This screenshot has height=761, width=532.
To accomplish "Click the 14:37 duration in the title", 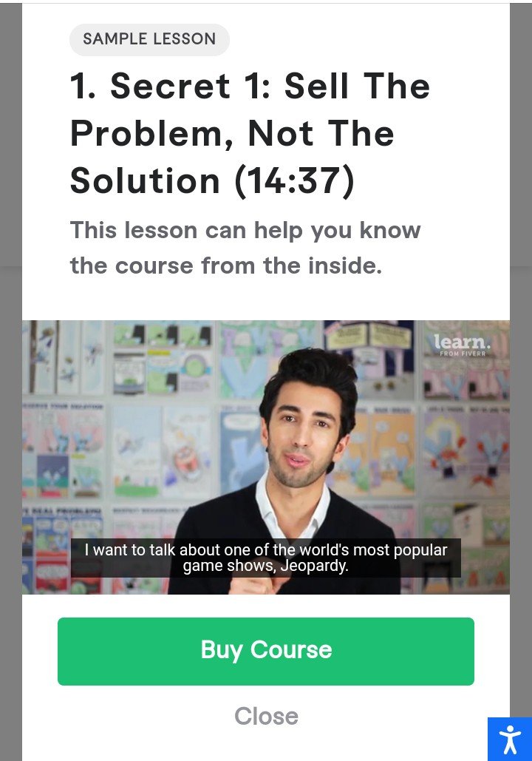I will (x=294, y=180).
